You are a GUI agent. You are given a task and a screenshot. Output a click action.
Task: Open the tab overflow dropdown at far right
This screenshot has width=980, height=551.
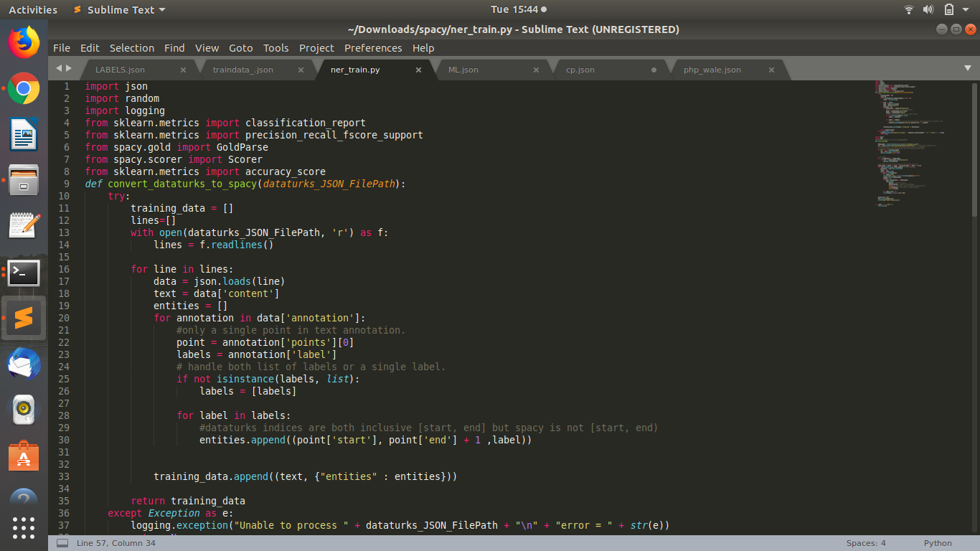[x=969, y=67]
